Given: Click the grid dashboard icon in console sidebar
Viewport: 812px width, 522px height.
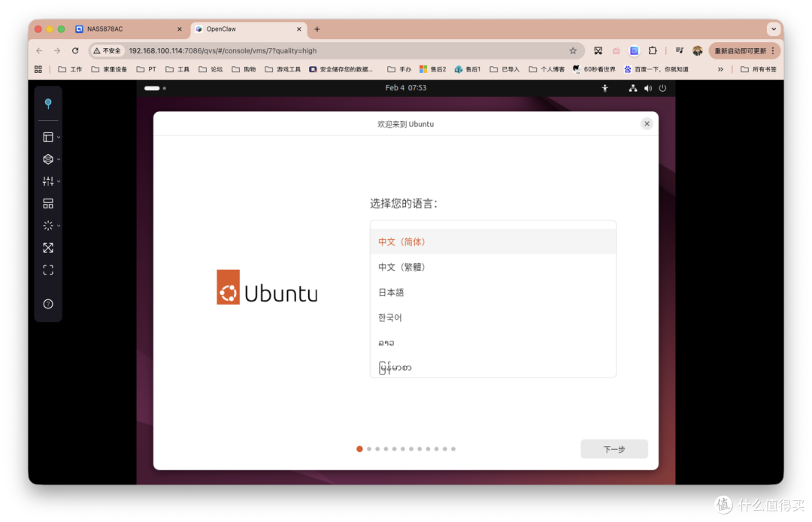Looking at the screenshot, I should [x=48, y=204].
